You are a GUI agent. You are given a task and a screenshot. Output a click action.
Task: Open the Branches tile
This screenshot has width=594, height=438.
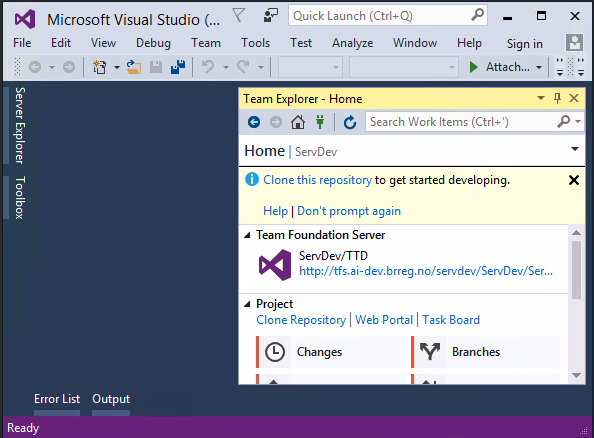tap(486, 352)
